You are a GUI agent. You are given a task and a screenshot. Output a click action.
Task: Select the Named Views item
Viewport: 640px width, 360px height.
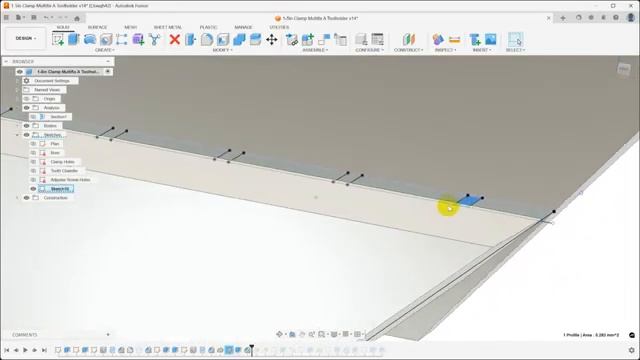tap(47, 90)
